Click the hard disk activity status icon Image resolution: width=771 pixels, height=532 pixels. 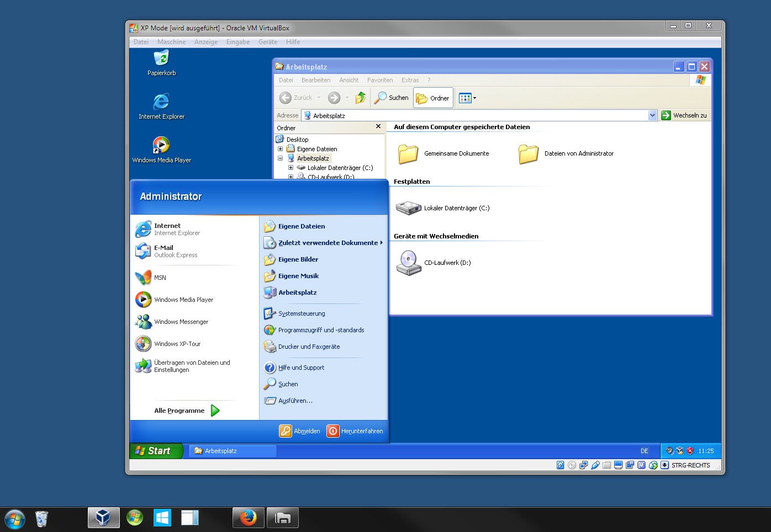point(561,465)
